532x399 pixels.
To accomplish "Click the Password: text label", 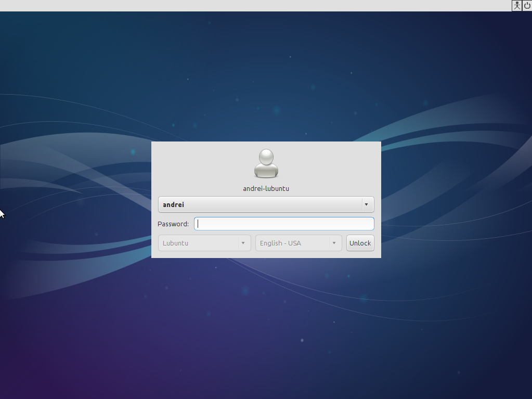I will [173, 224].
